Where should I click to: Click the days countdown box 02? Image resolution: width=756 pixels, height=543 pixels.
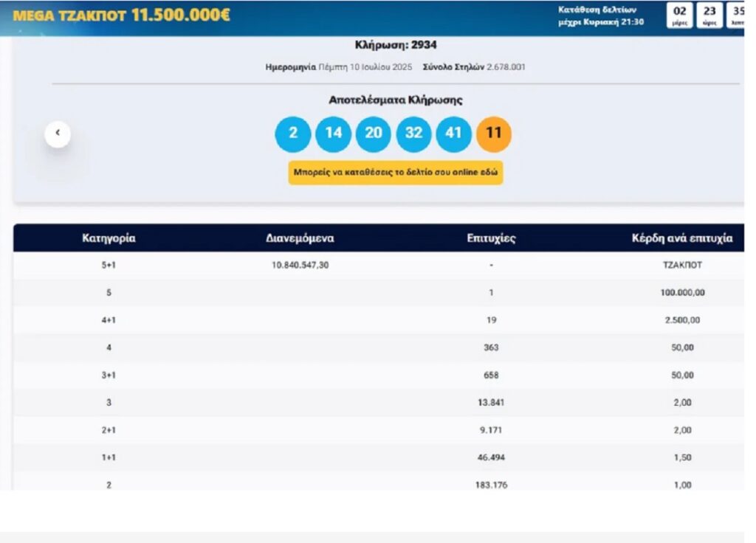click(x=680, y=15)
